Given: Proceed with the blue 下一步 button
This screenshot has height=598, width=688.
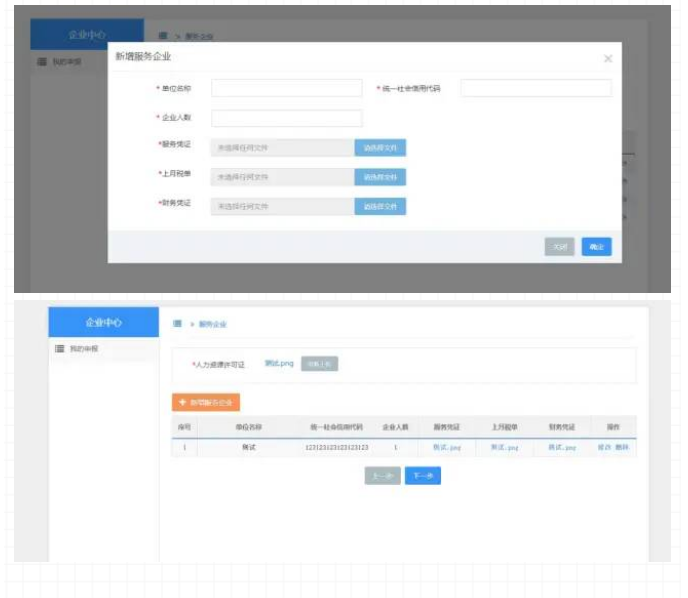Looking at the screenshot, I should coord(422,476).
